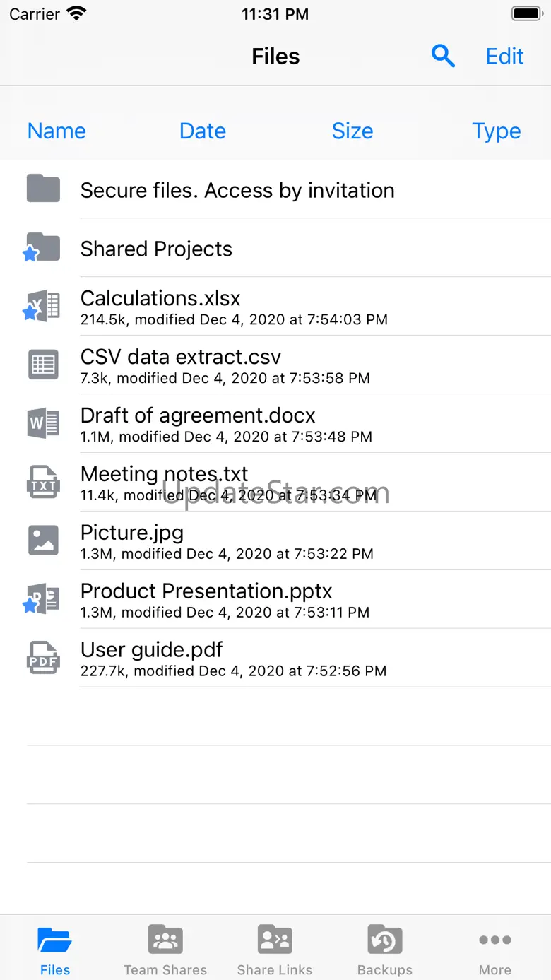
Task: Sort the list by Size
Action: point(352,131)
